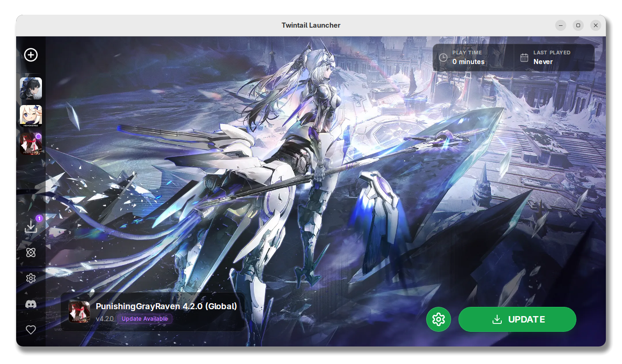622x364 pixels.
Task: Click the add game plus icon
Action: [31, 55]
